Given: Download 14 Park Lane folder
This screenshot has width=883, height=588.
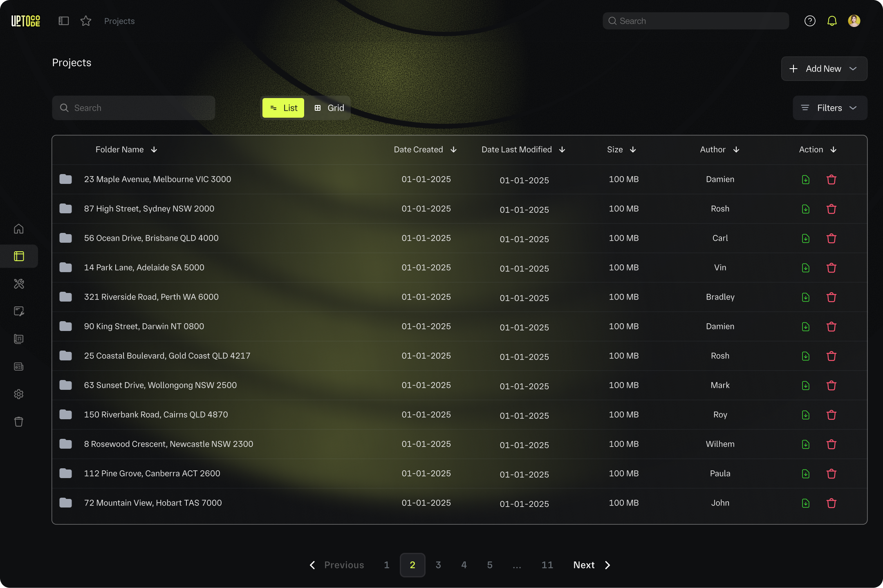Looking at the screenshot, I should (805, 268).
